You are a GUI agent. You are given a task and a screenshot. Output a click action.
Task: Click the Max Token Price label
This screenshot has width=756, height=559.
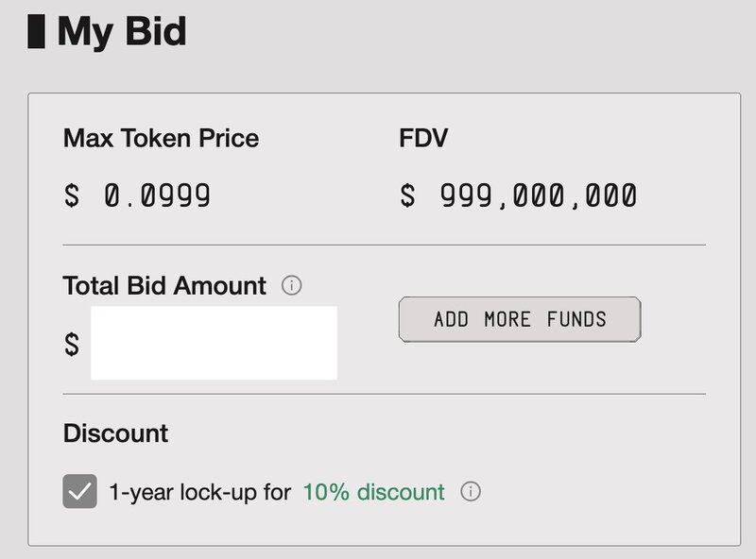tap(161, 139)
